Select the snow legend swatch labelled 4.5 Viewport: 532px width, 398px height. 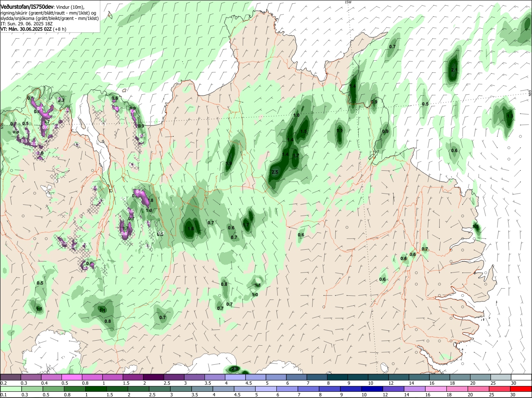click(255, 377)
